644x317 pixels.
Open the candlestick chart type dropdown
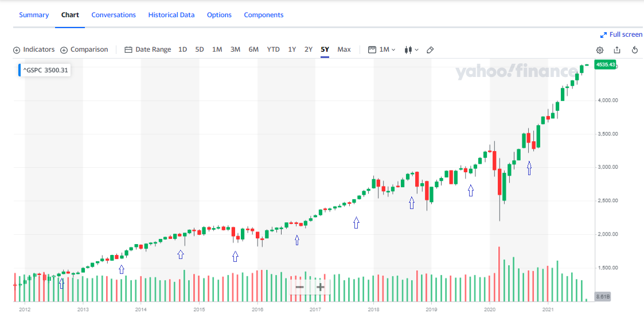click(x=412, y=50)
